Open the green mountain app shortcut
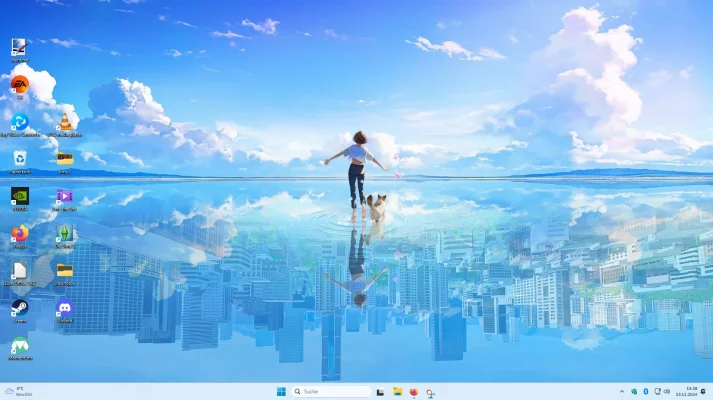 [x=20, y=348]
